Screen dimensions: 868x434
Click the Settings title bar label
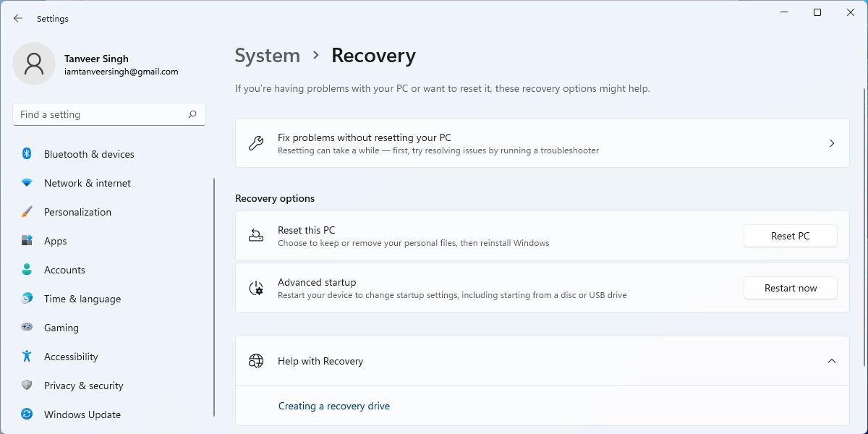pos(54,18)
